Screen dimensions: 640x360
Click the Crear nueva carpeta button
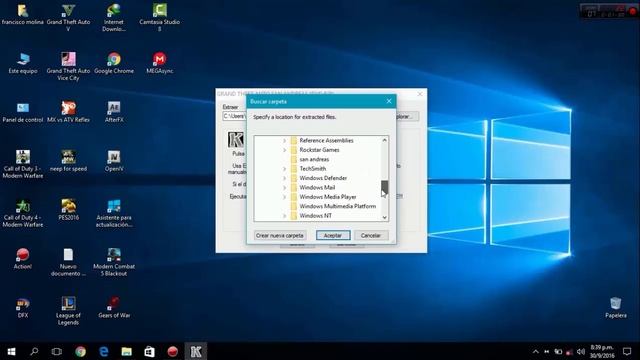pyautogui.click(x=280, y=236)
